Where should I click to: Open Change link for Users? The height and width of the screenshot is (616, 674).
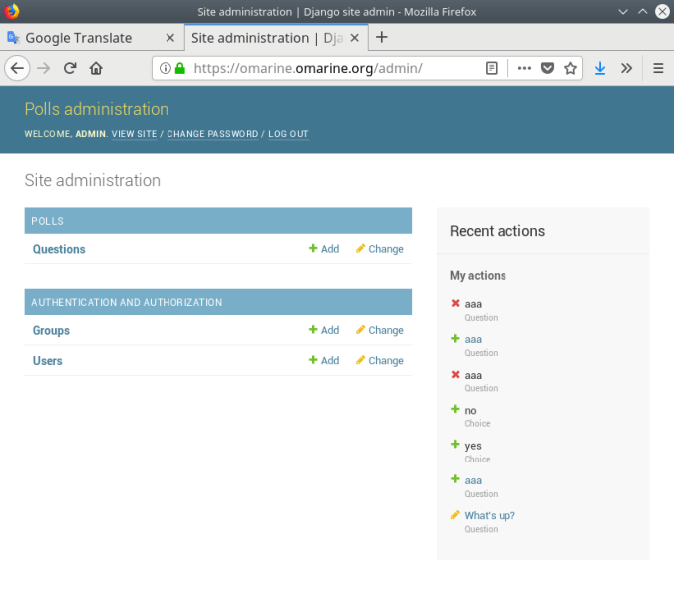pos(380,361)
